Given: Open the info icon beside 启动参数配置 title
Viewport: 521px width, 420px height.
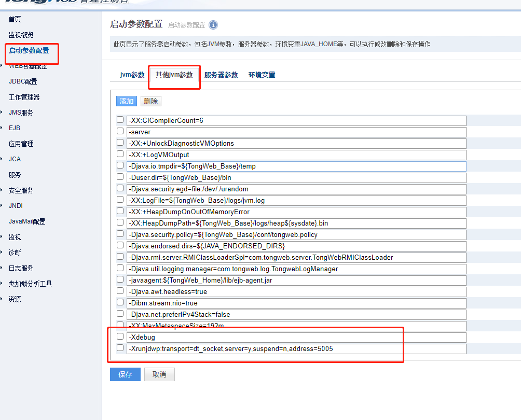Looking at the screenshot, I should 213,24.
